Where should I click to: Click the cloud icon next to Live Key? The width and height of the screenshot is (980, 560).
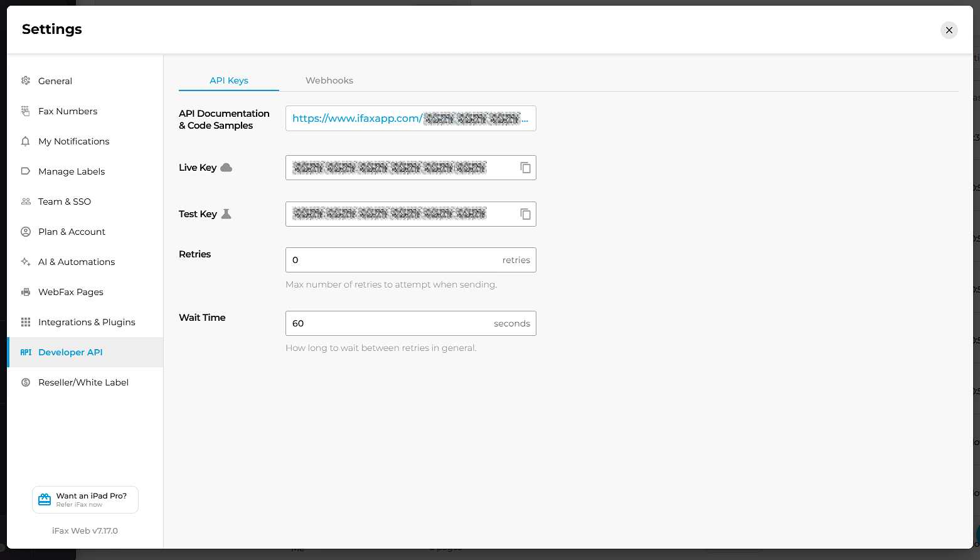click(226, 168)
